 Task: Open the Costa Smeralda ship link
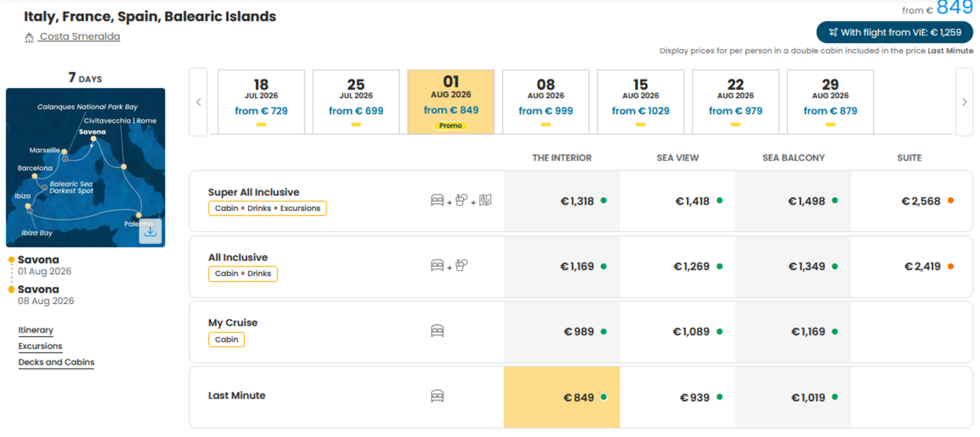coord(80,37)
